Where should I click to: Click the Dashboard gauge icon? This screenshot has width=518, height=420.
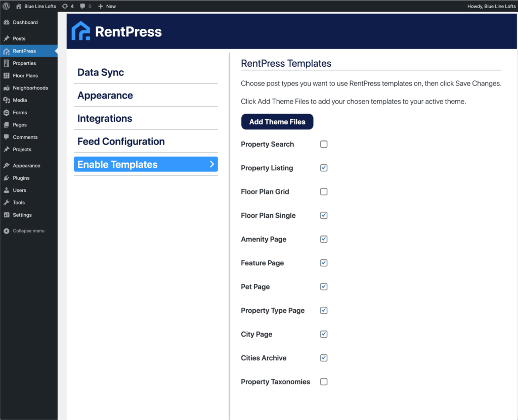click(x=6, y=22)
